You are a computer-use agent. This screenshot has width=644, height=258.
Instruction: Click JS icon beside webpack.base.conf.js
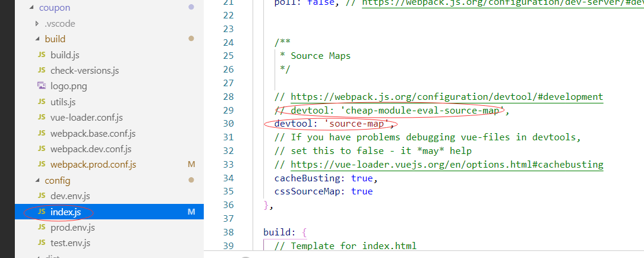[42, 133]
